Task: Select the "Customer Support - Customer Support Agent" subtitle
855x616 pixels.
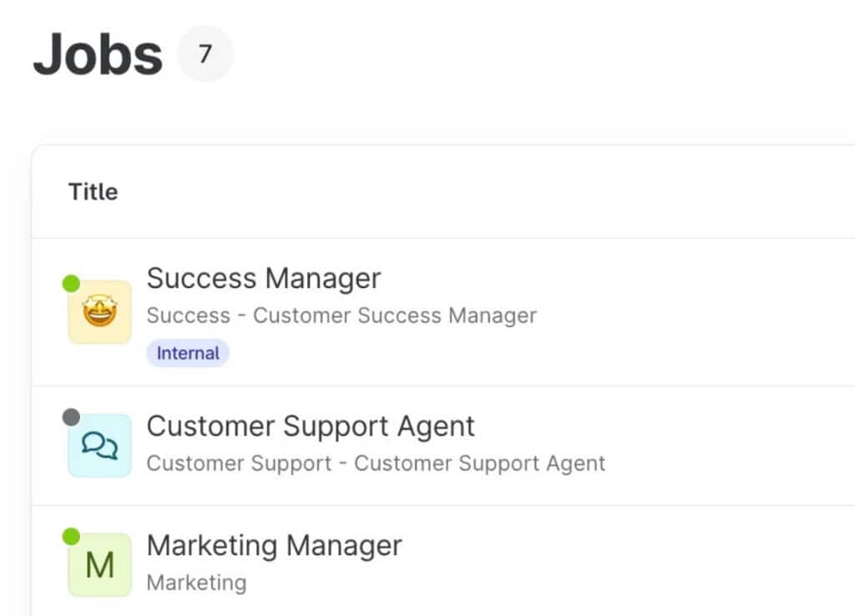Action: pos(376,463)
